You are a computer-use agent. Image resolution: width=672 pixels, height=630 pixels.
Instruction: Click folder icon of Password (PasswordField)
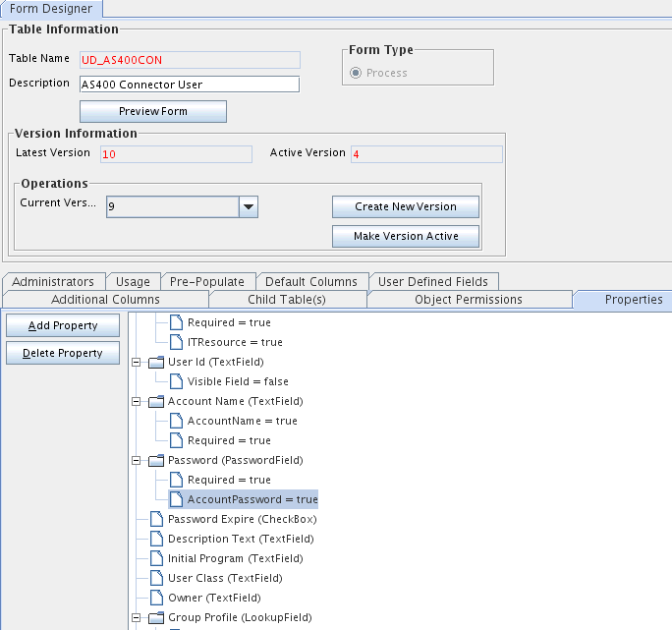[156, 461]
